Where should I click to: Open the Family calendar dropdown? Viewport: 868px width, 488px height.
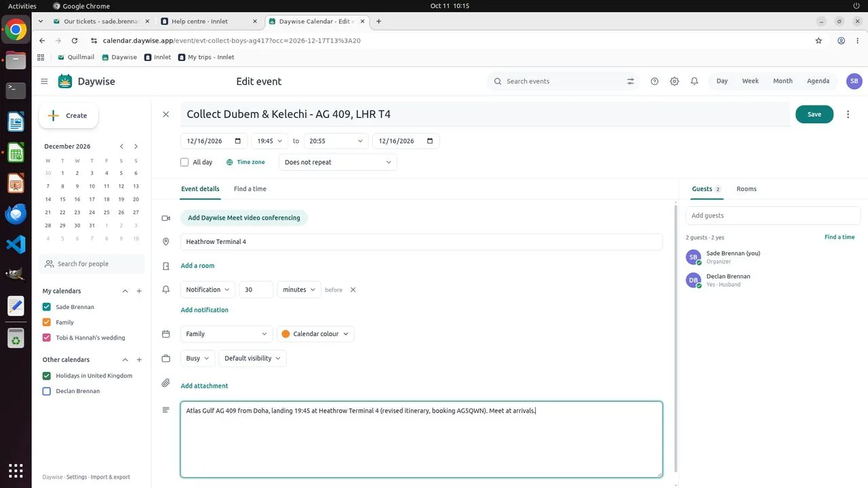click(x=226, y=333)
